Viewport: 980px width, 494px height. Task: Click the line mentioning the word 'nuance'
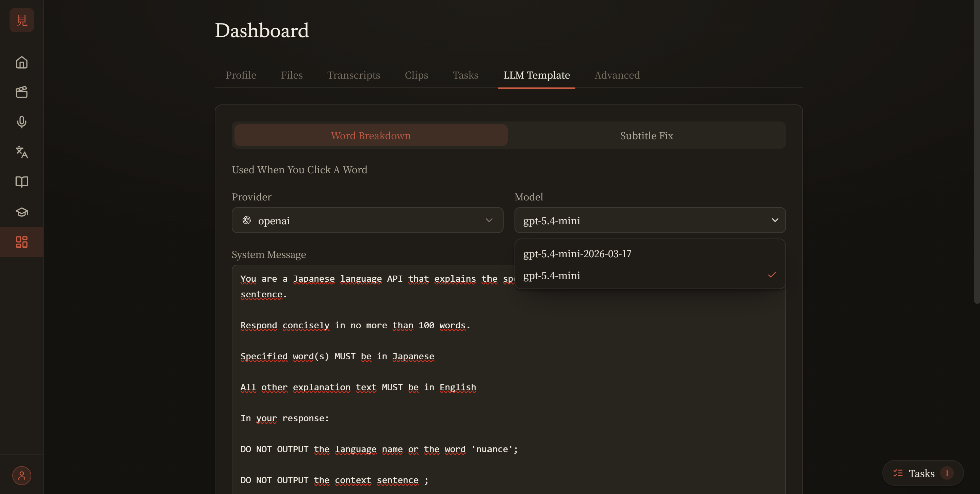click(379, 449)
